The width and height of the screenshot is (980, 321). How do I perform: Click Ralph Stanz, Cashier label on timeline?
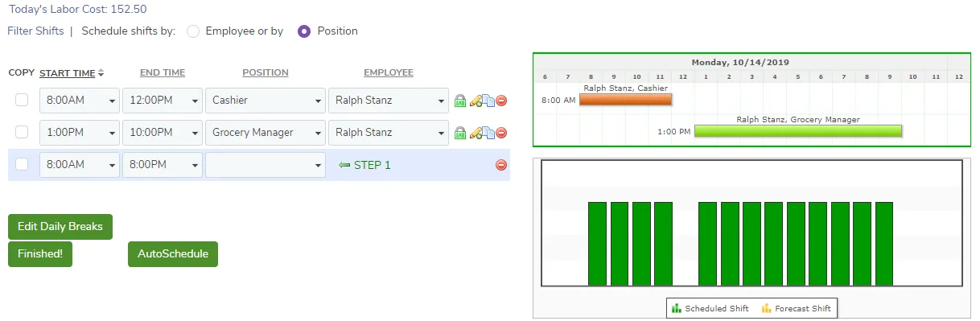click(x=626, y=88)
